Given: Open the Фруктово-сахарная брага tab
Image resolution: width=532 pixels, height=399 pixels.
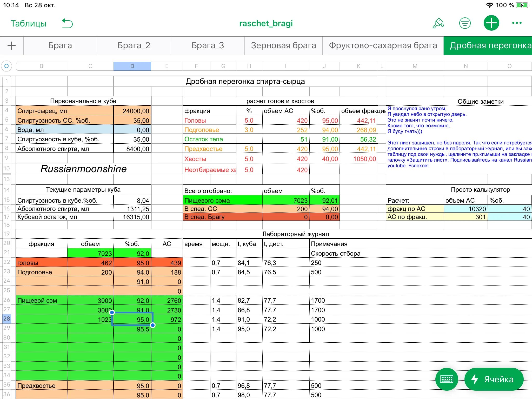Looking at the screenshot, I should pyautogui.click(x=383, y=45).
